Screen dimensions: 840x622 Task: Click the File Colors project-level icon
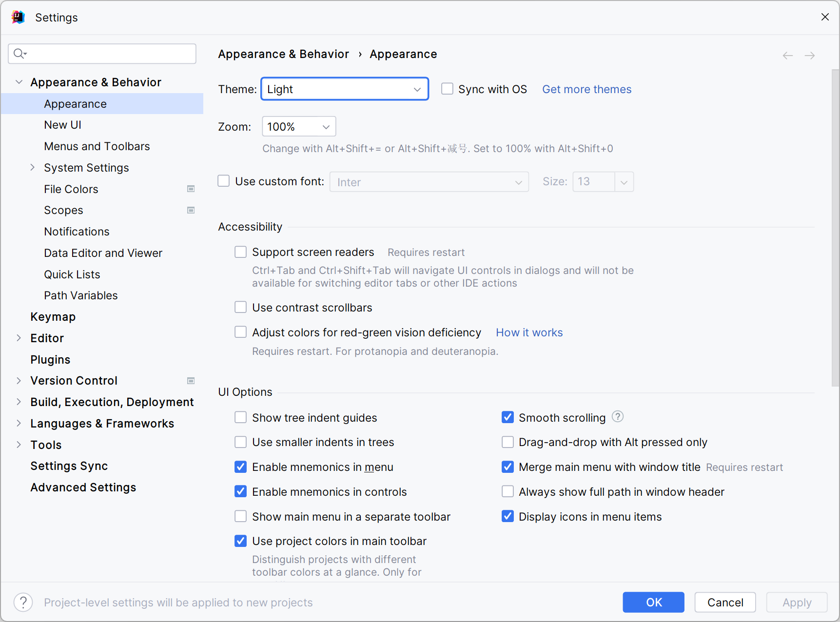tap(191, 189)
